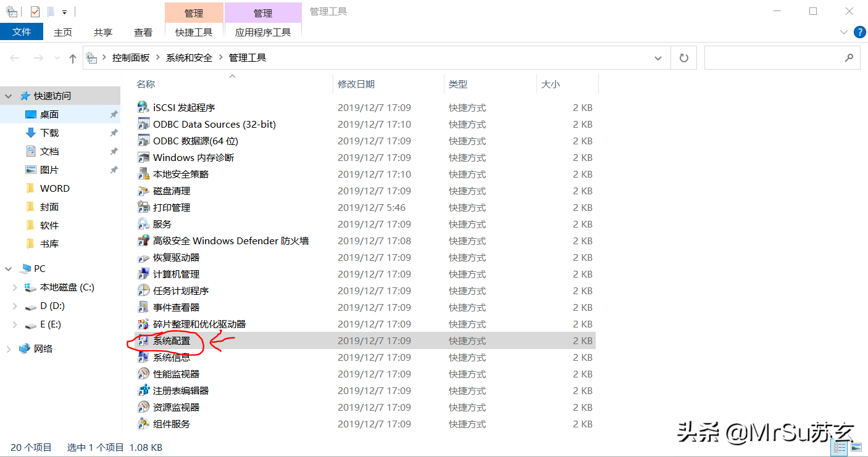Click date 2019/12/7 5:46 of 打印管理
Image resolution: width=868 pixels, height=457 pixels.
372,207
